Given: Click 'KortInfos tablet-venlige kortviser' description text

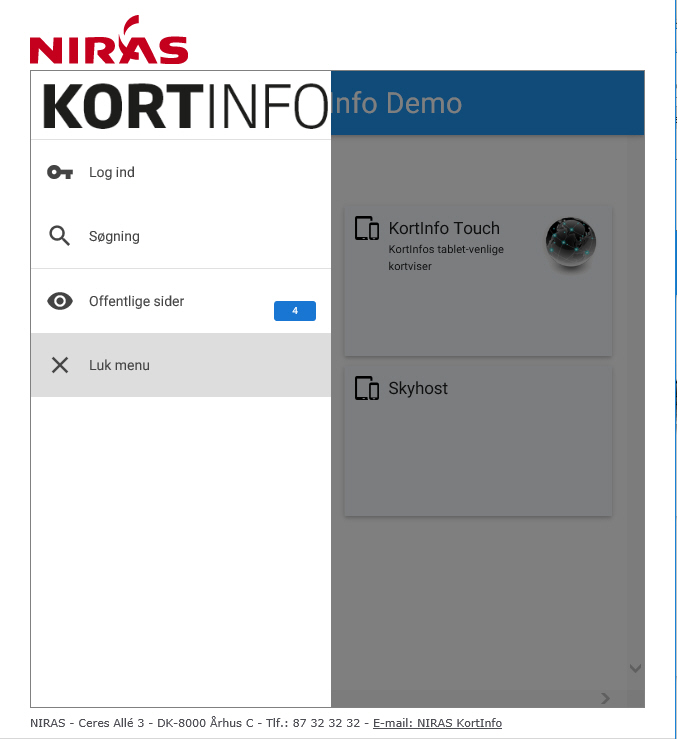Looking at the screenshot, I should click(446, 258).
